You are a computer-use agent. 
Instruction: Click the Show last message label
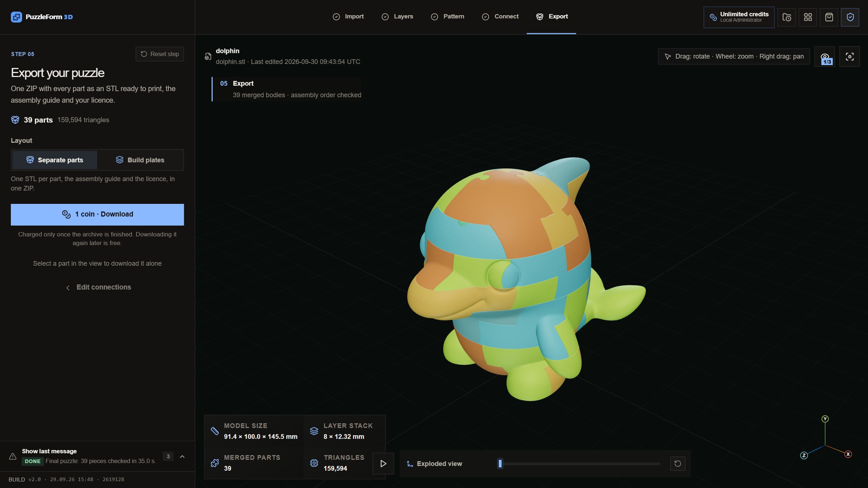point(49,451)
